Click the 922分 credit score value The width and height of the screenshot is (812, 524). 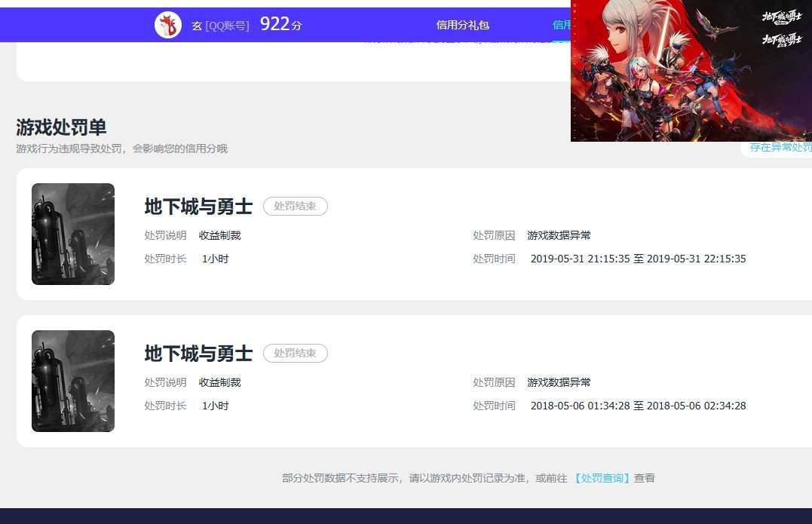(280, 24)
